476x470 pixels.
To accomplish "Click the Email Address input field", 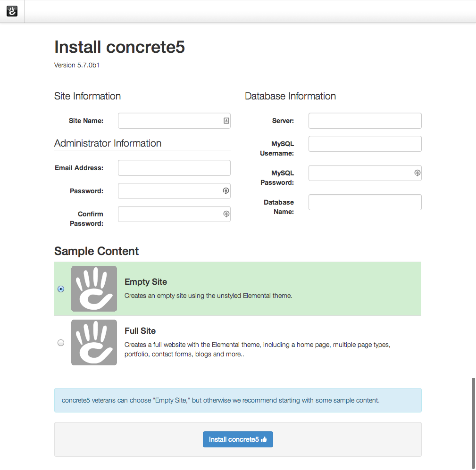I will pyautogui.click(x=174, y=168).
